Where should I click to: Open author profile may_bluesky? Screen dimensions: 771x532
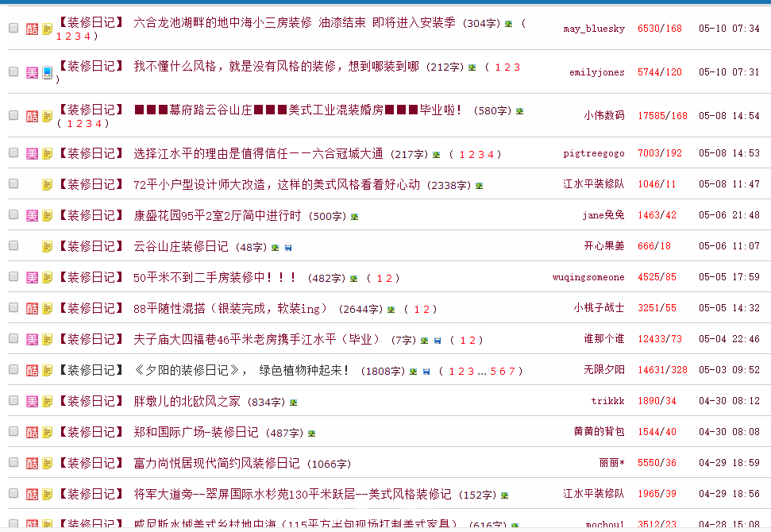click(x=594, y=29)
